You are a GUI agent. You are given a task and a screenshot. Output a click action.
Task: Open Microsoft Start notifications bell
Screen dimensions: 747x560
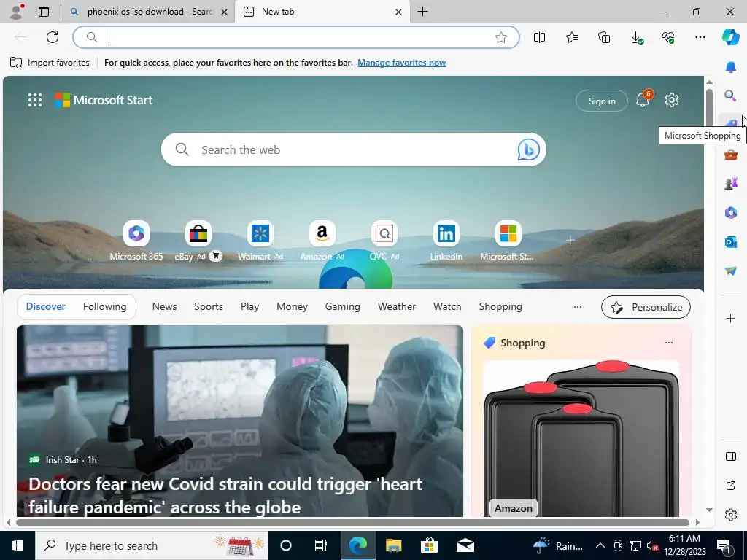click(643, 100)
